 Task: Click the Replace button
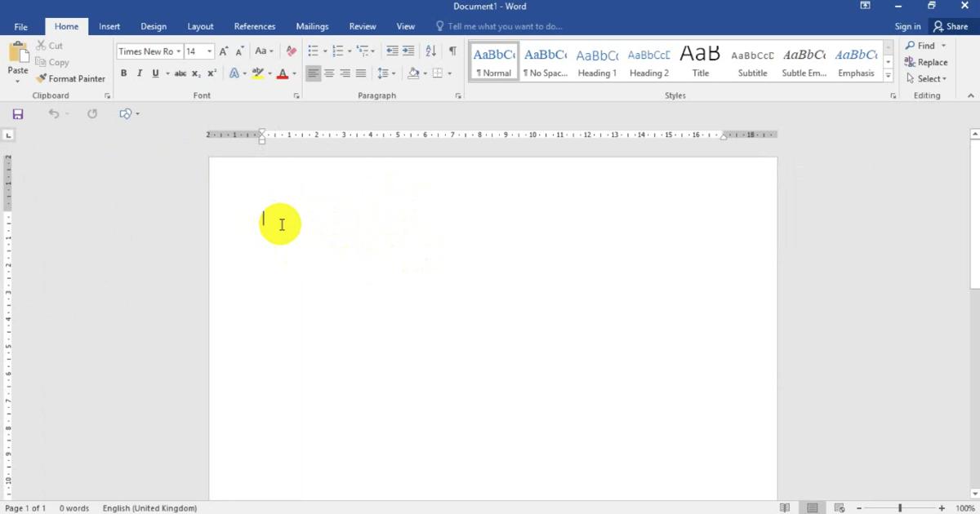(926, 62)
